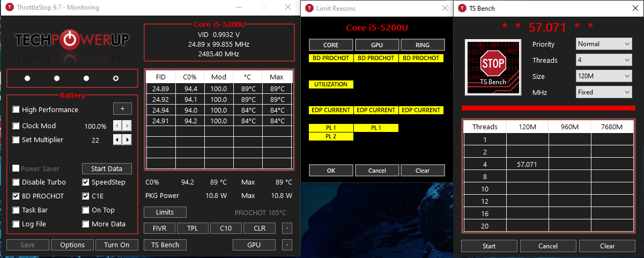Enable the High Performance checkbox
The width and height of the screenshot is (644, 258).
[x=16, y=109]
